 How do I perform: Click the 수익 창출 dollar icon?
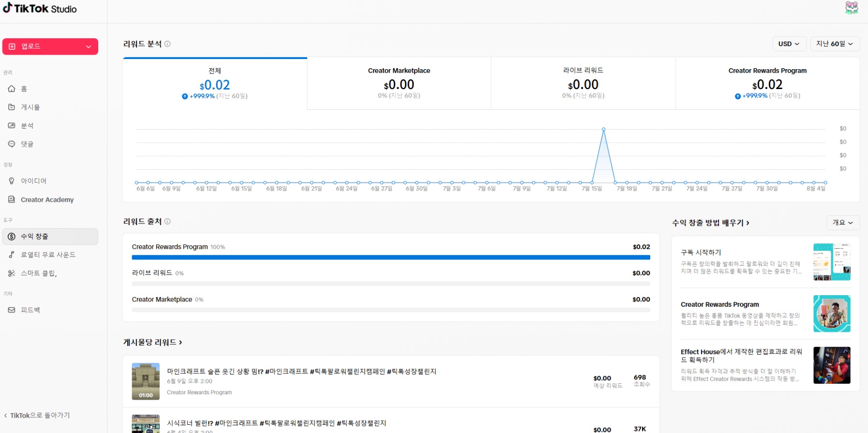point(12,237)
